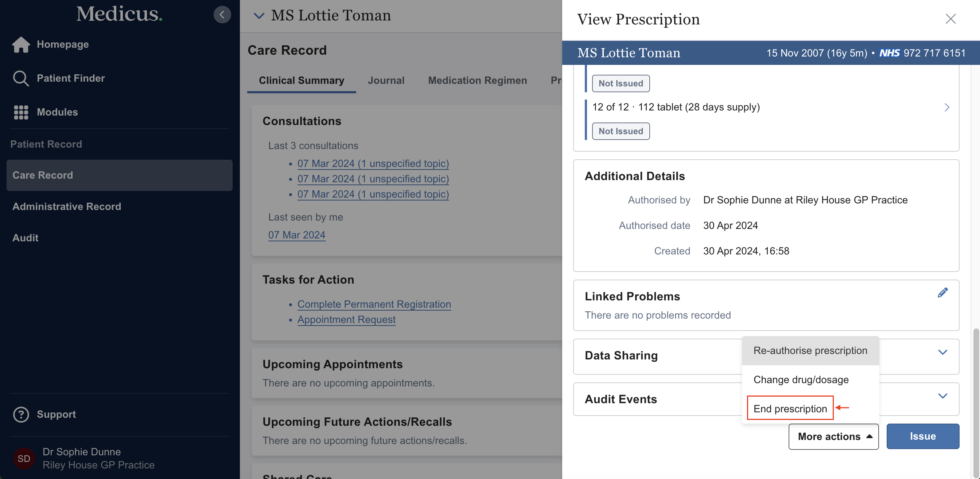Screen dimensions: 980x479
Task: Toggle the More actions dropdown
Action: click(x=833, y=436)
